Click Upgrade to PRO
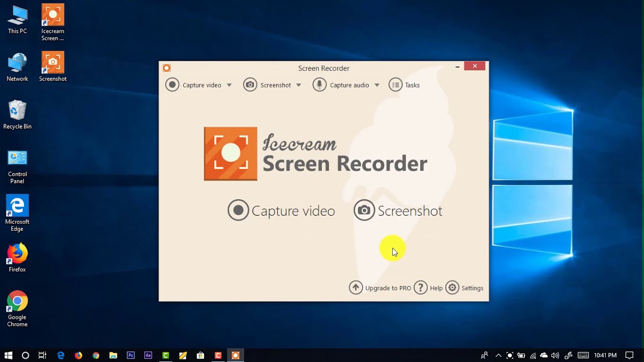This screenshot has height=362, width=644. click(380, 288)
